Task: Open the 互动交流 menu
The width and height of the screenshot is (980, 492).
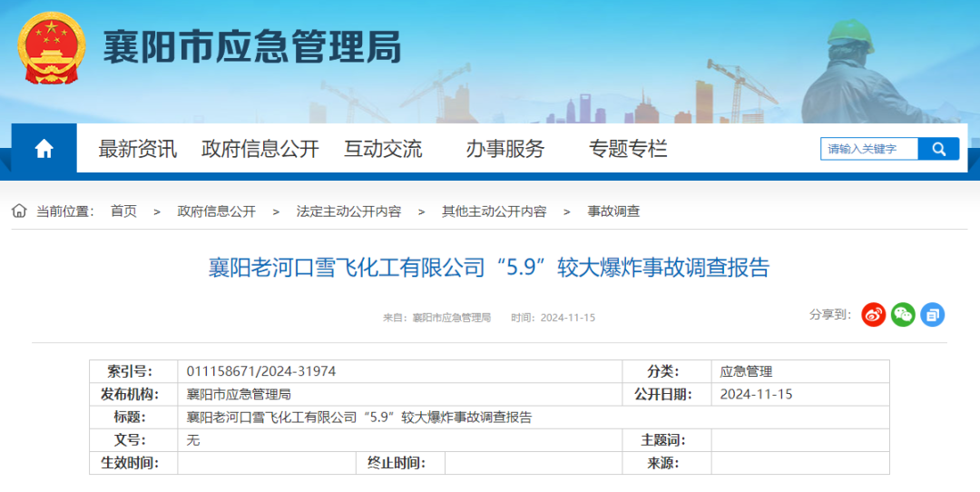Action: click(383, 149)
